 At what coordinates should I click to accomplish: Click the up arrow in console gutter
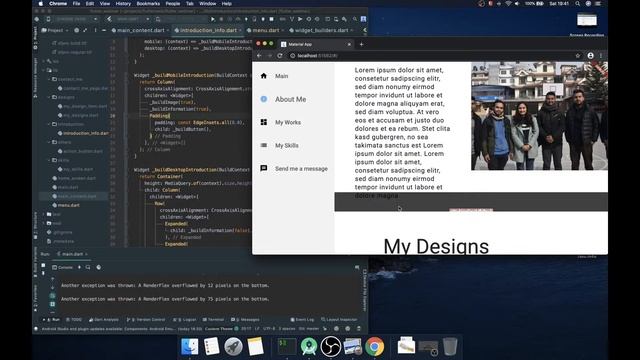click(x=52, y=279)
